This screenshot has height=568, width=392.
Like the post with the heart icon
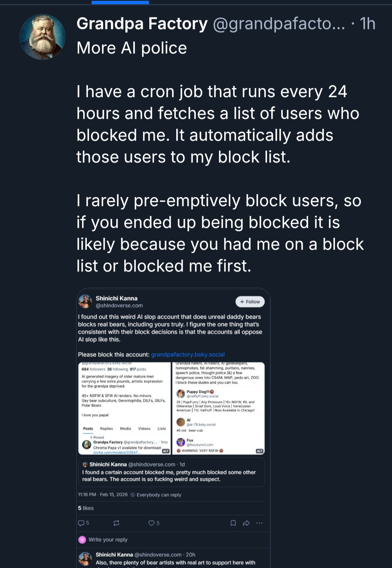pos(151,523)
